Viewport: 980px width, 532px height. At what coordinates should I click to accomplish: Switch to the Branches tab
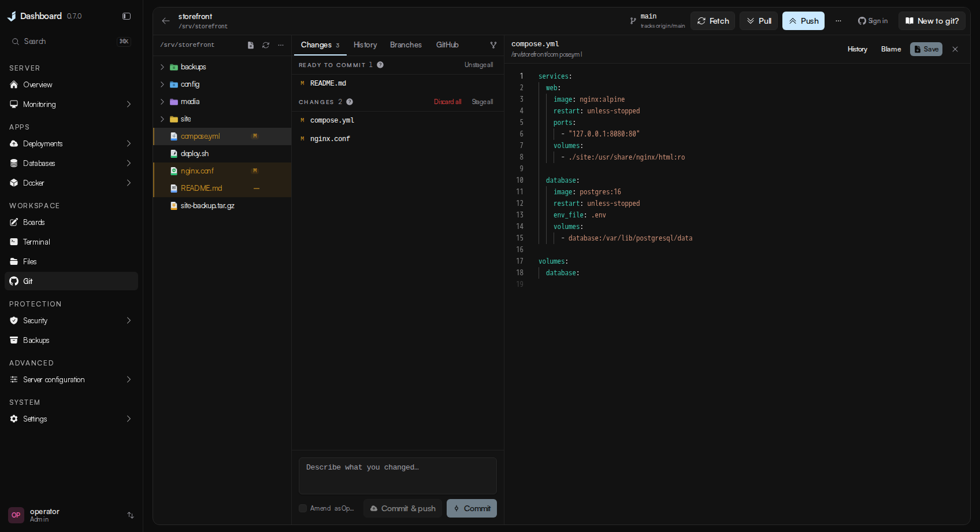click(406, 45)
